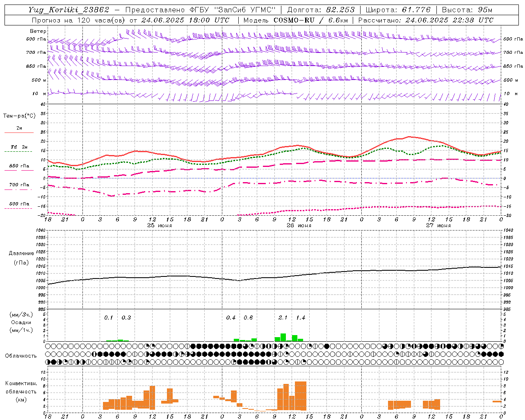The width and height of the screenshot is (525, 420).
Task: Click the Конвективн. облачность label
Action: 21,388
